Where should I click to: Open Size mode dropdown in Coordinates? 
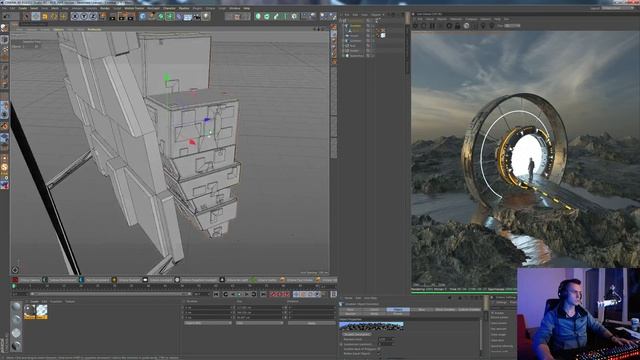pos(259,323)
